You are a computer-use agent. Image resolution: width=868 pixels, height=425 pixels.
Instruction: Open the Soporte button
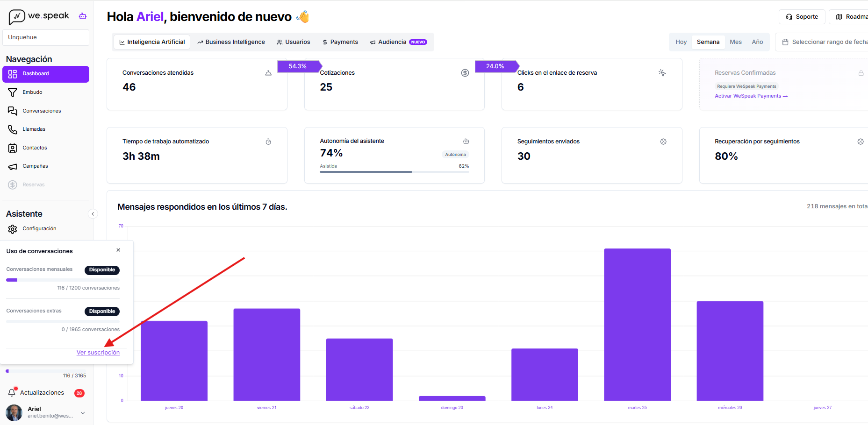(802, 17)
